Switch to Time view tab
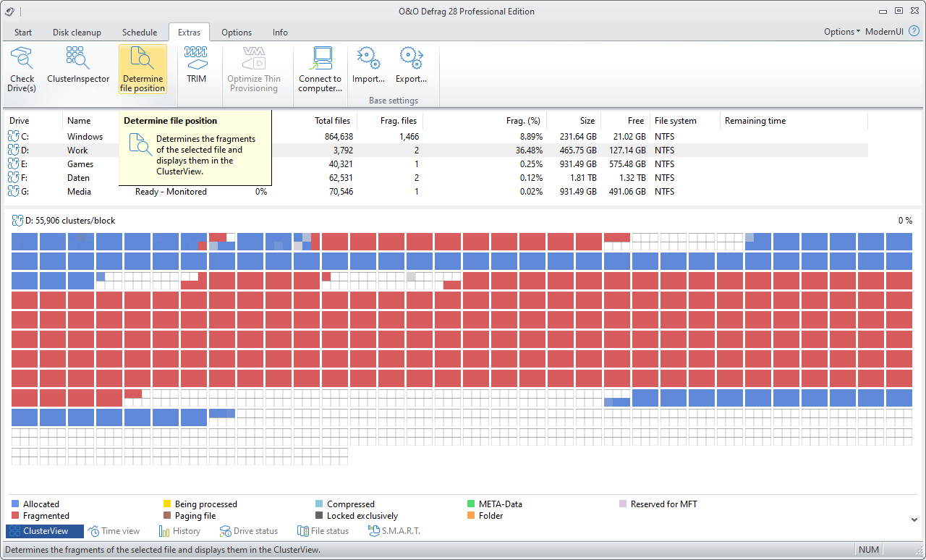926x560 pixels. pyautogui.click(x=114, y=531)
